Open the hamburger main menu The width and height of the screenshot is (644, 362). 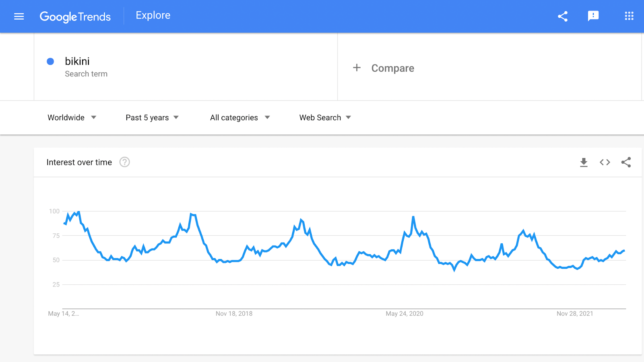19,16
